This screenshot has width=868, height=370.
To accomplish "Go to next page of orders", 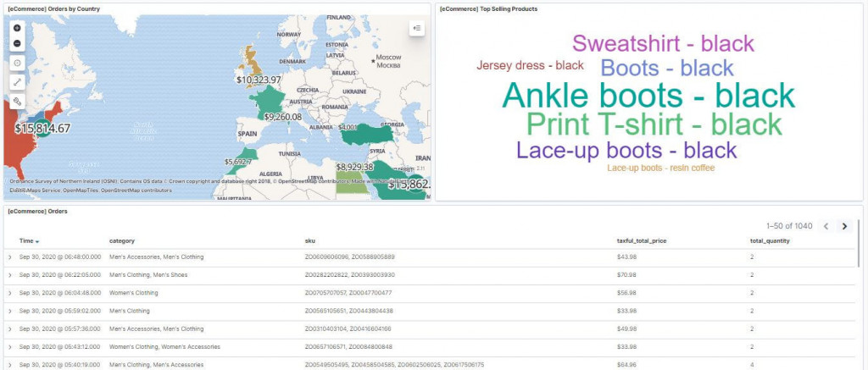I will (x=844, y=226).
